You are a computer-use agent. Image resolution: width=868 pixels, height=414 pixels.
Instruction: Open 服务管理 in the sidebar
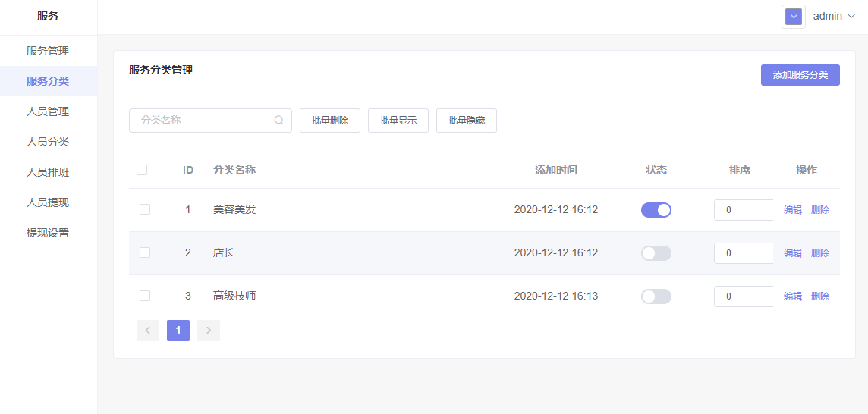tap(48, 51)
